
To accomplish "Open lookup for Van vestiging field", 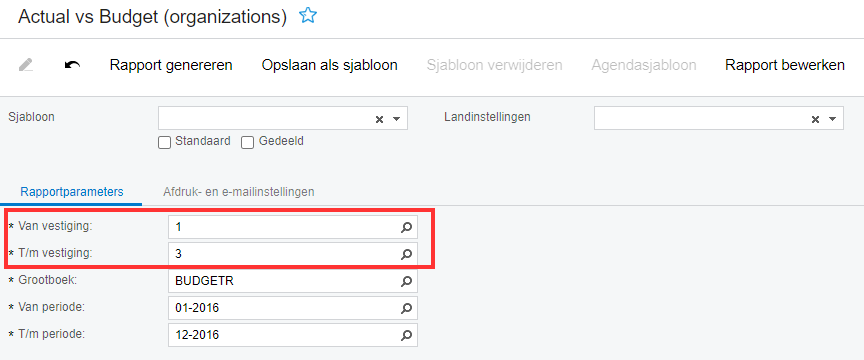I will (x=406, y=227).
